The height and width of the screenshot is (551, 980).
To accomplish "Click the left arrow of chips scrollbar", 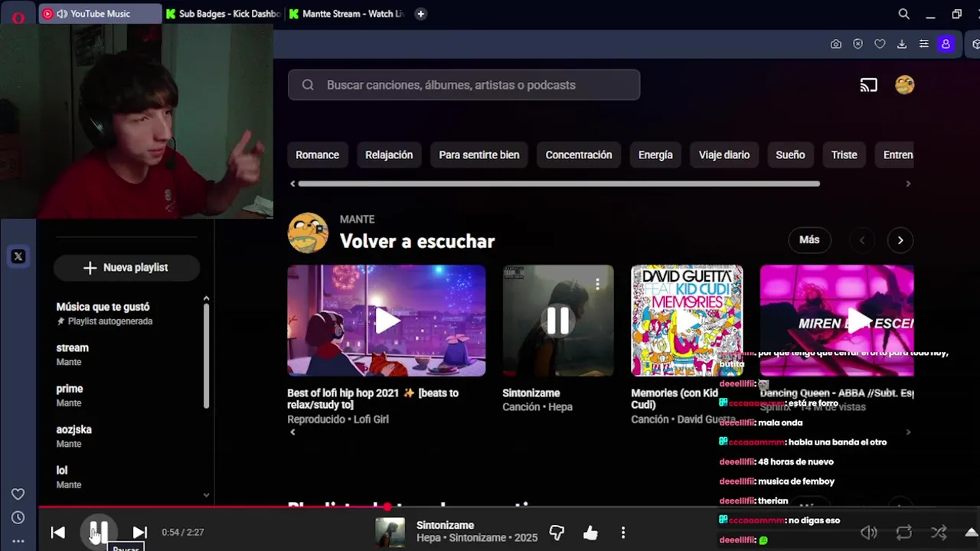I will pyautogui.click(x=292, y=184).
